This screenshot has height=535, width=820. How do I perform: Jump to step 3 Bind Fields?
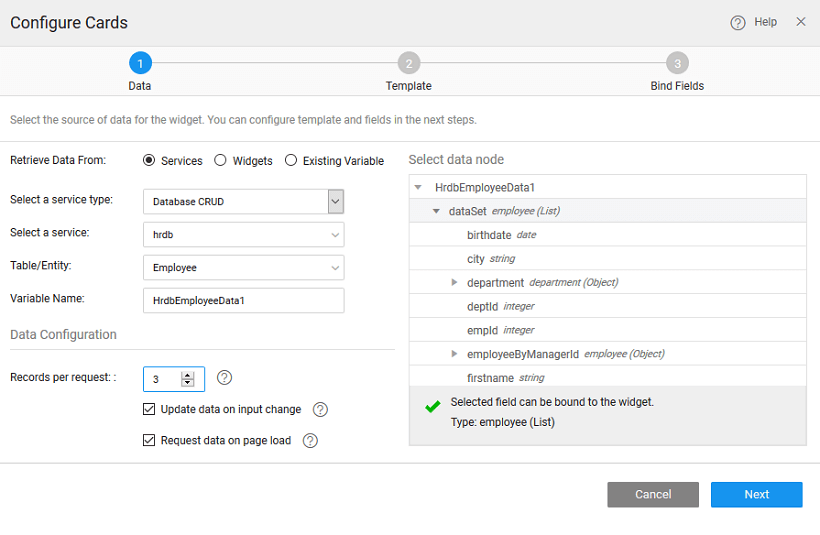click(x=677, y=64)
